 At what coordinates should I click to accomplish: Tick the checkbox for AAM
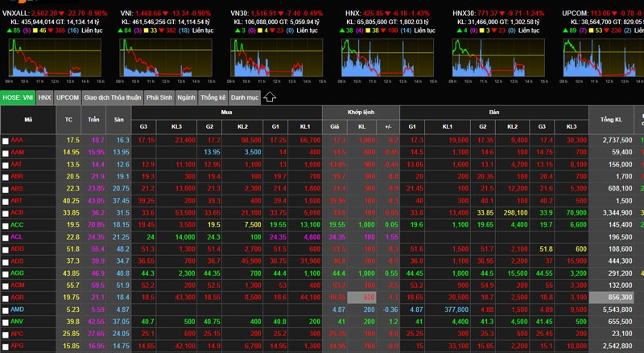[x=6, y=153]
